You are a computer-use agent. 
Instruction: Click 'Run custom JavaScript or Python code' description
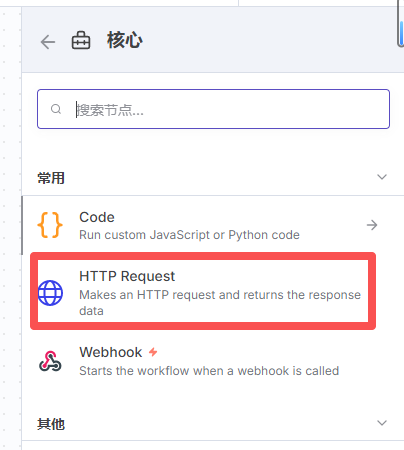coord(189,235)
